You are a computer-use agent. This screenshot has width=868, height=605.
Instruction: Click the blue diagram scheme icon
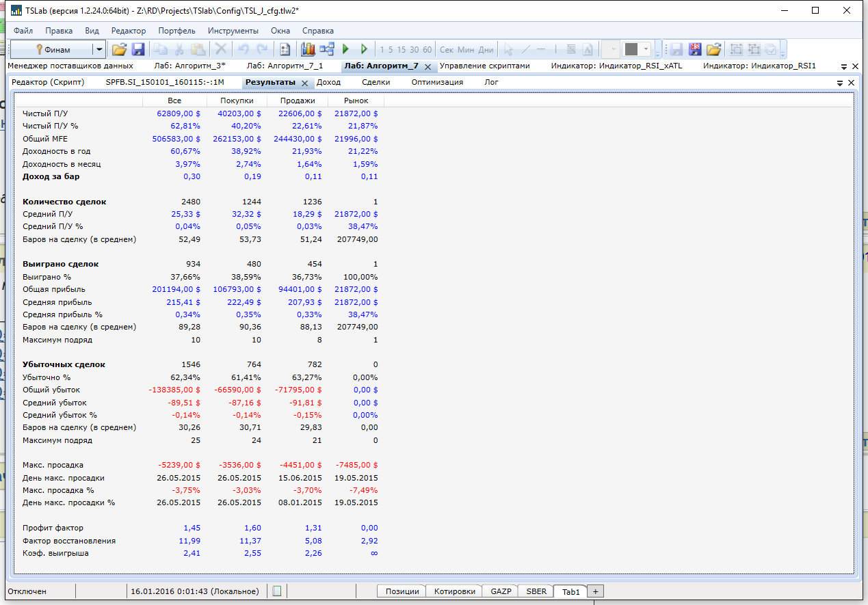click(x=326, y=49)
